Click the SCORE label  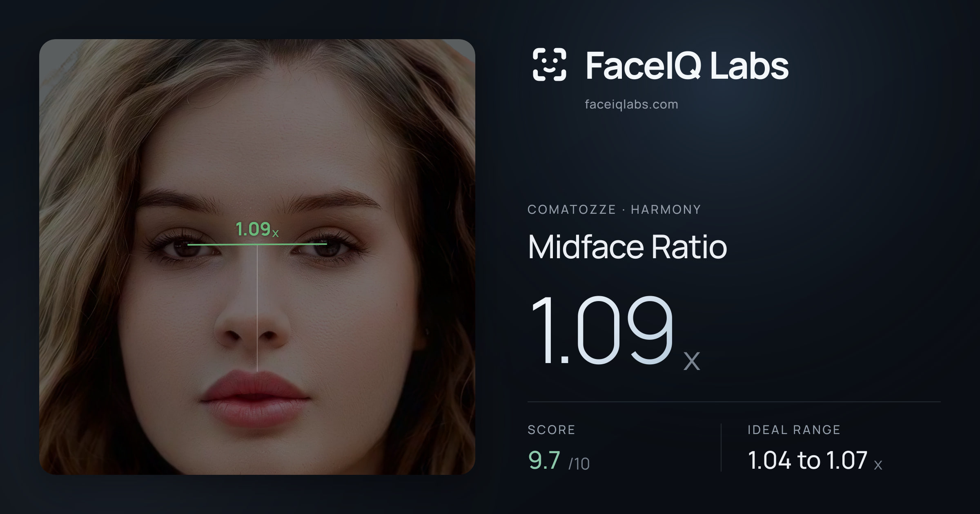pyautogui.click(x=551, y=430)
